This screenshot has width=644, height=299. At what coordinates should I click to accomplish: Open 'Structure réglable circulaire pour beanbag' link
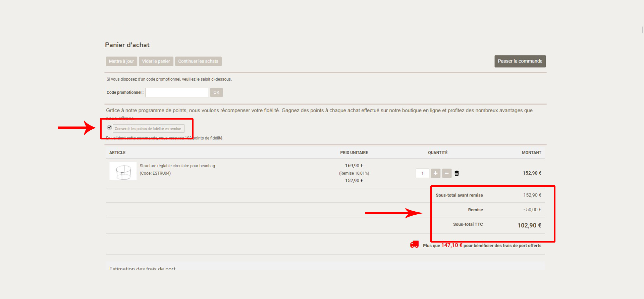pos(177,166)
